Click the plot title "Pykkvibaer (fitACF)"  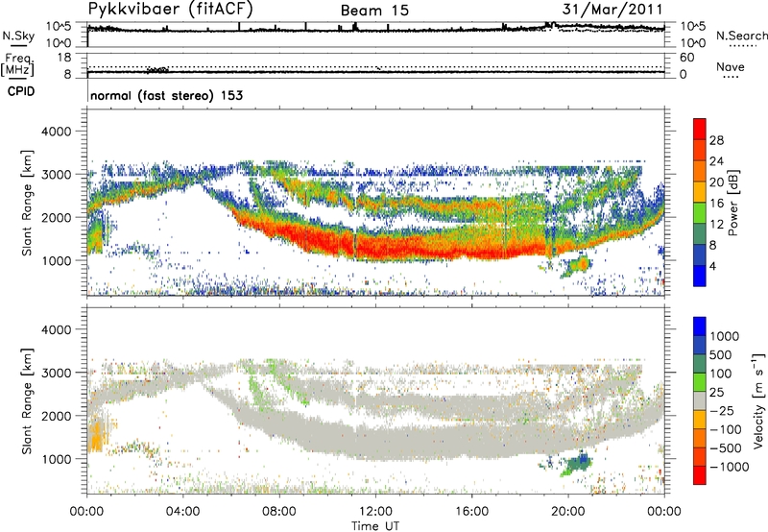click(x=171, y=9)
